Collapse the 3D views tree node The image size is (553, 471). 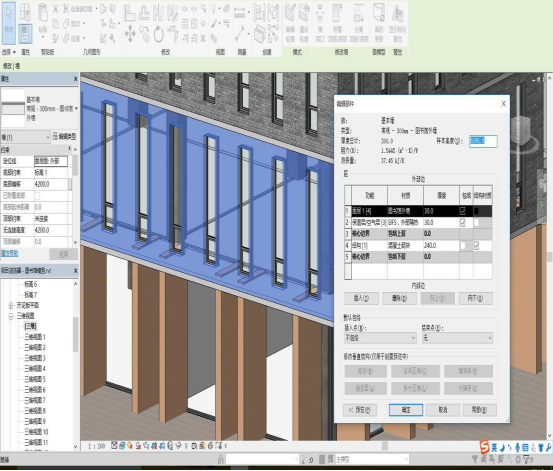(11, 316)
